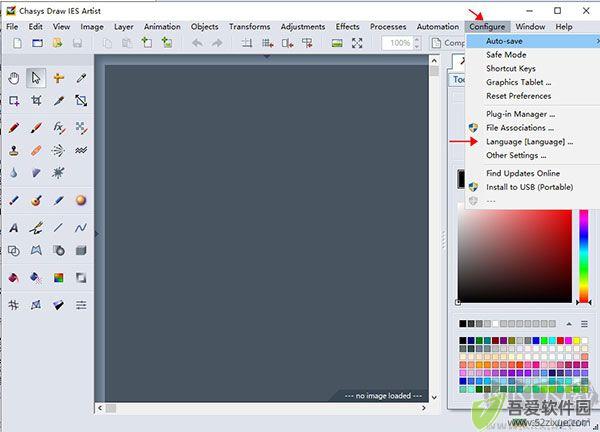Click the canvas scroll down arrow

point(434,397)
